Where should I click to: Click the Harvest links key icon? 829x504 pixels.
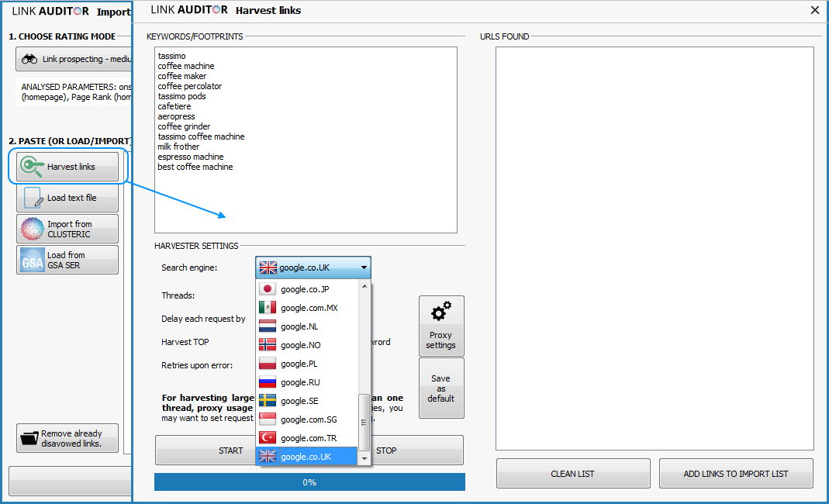[x=32, y=167]
